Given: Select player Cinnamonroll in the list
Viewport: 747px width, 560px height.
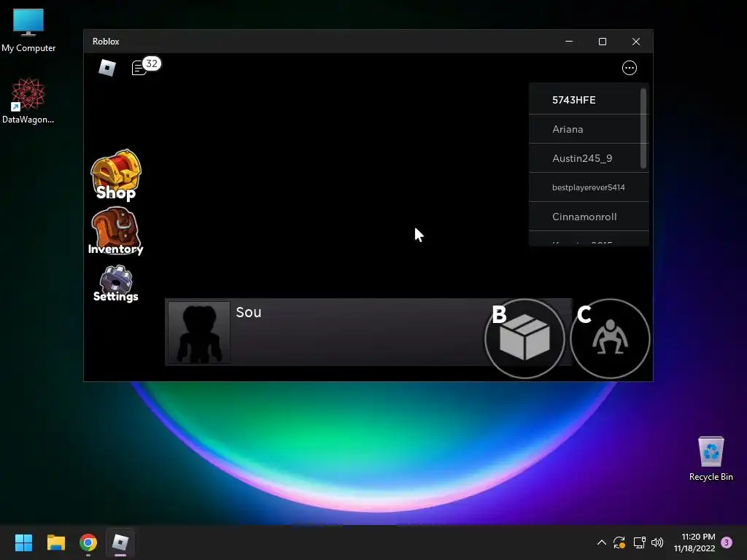Looking at the screenshot, I should click(x=589, y=217).
